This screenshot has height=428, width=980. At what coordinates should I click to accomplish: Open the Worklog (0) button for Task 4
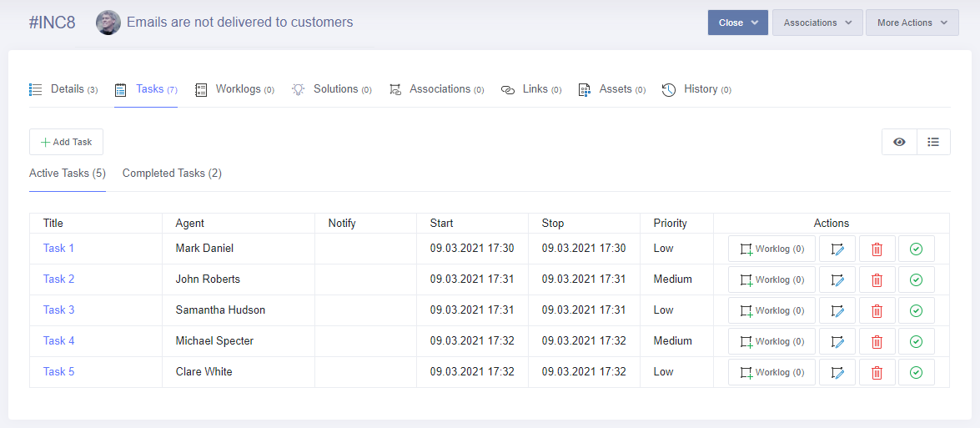[771, 341]
